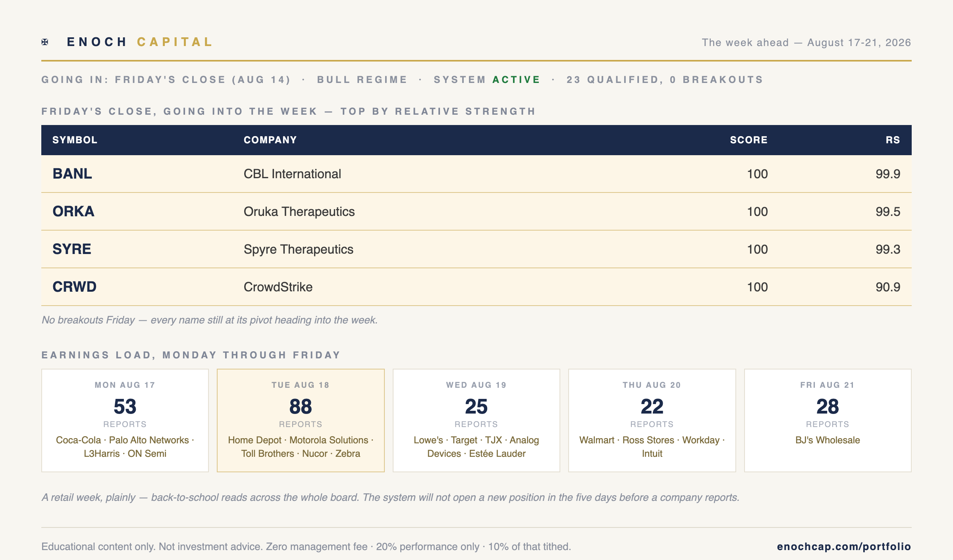Open the WED AUG 19 earnings card
953x560 pixels.
[x=476, y=420]
